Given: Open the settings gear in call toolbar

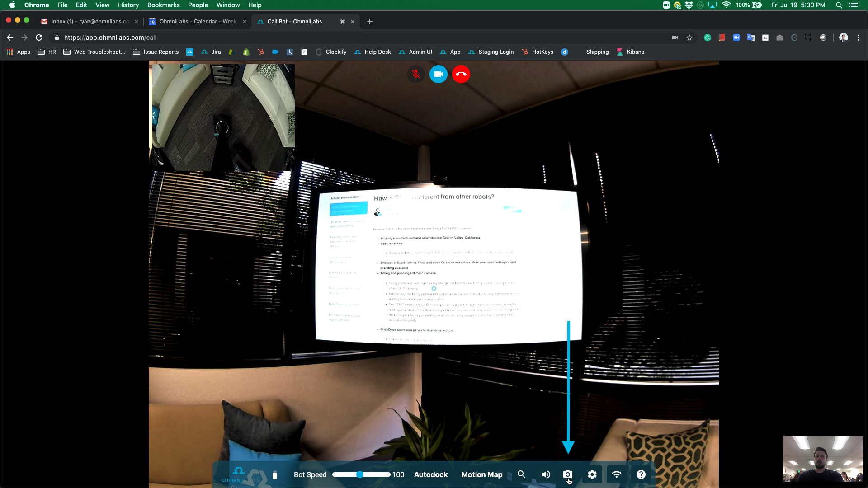Looking at the screenshot, I should click(592, 474).
